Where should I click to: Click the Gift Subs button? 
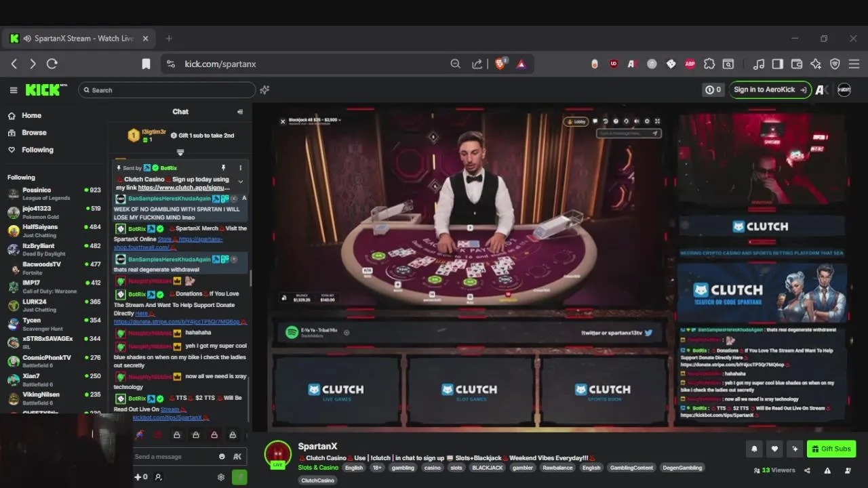pos(831,449)
